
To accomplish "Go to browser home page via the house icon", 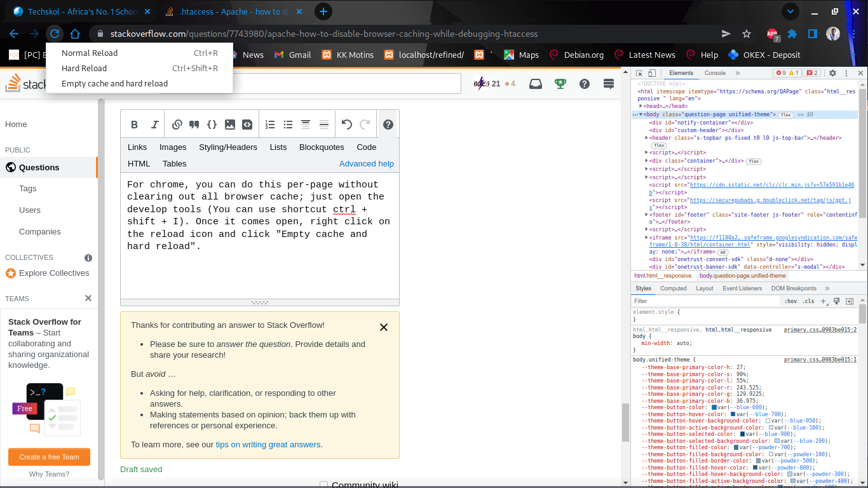I will pyautogui.click(x=75, y=34).
